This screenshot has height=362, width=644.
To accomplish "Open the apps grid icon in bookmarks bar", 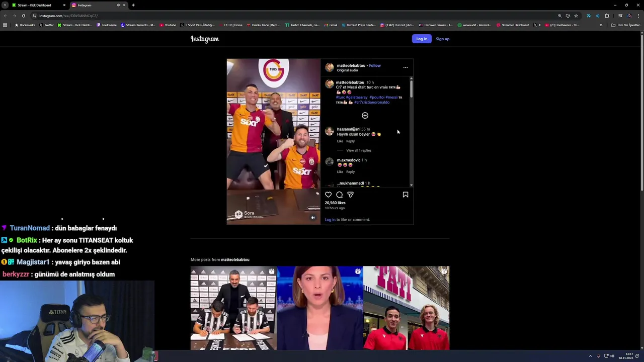I will point(5,25).
